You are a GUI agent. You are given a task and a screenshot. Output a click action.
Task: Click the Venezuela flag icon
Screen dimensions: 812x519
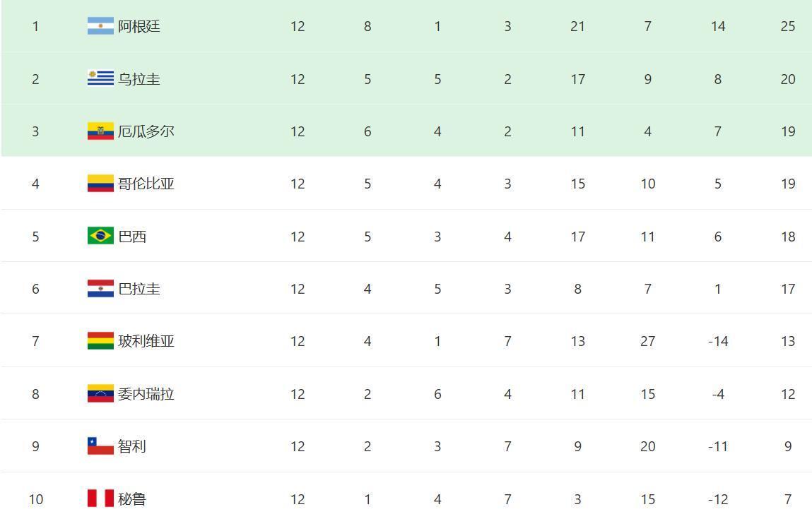click(x=100, y=393)
